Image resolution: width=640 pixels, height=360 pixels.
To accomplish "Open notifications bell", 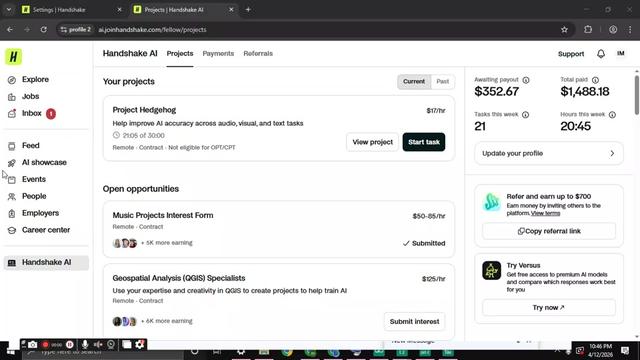I will point(601,54).
